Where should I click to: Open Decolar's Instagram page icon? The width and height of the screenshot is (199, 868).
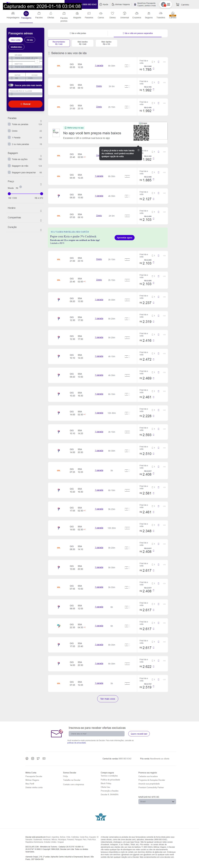pyautogui.click(x=33, y=758)
